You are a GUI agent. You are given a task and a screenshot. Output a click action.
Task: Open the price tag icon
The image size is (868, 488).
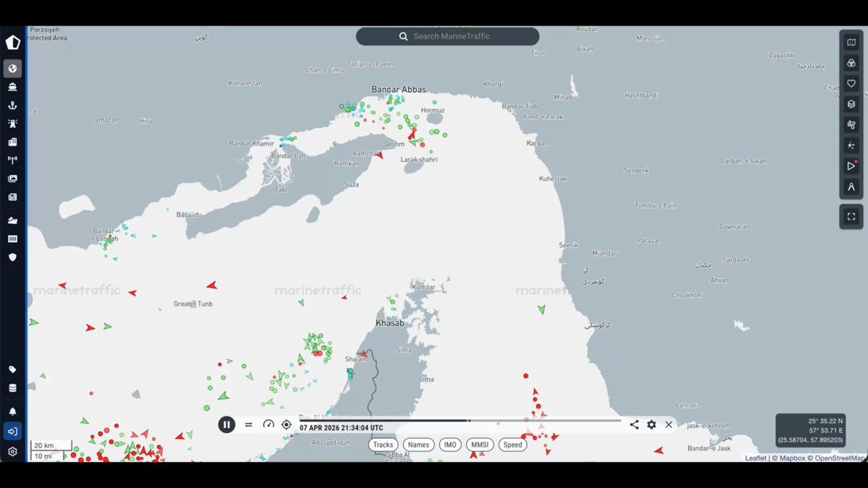[12, 369]
